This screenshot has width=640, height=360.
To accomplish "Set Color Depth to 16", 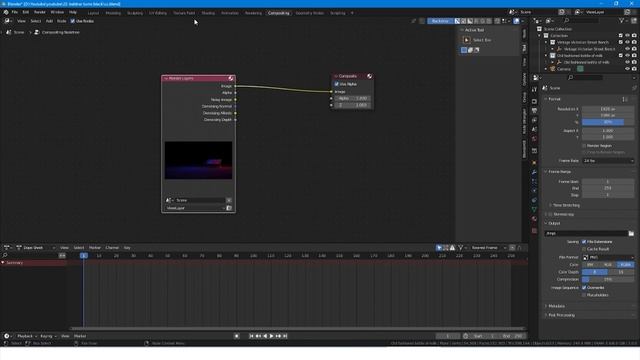I will pyautogui.click(x=621, y=272).
